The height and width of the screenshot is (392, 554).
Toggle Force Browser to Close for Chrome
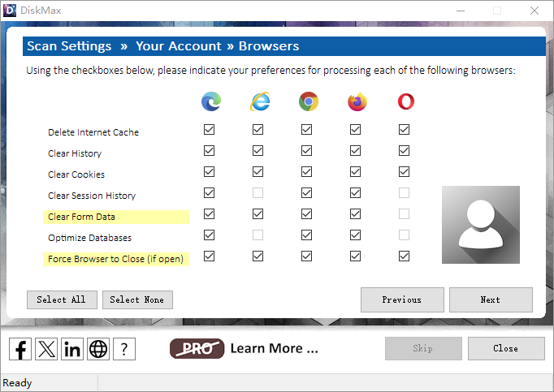click(x=307, y=256)
